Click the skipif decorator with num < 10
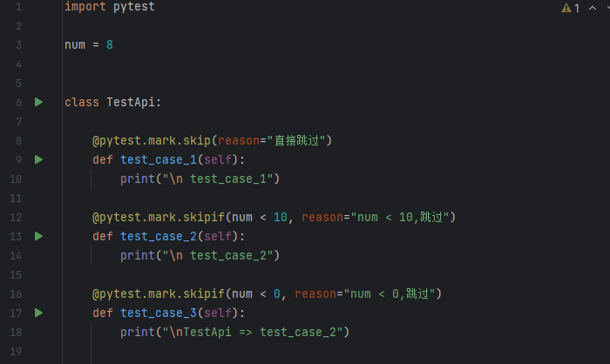This screenshot has height=364, width=610. tap(274, 217)
